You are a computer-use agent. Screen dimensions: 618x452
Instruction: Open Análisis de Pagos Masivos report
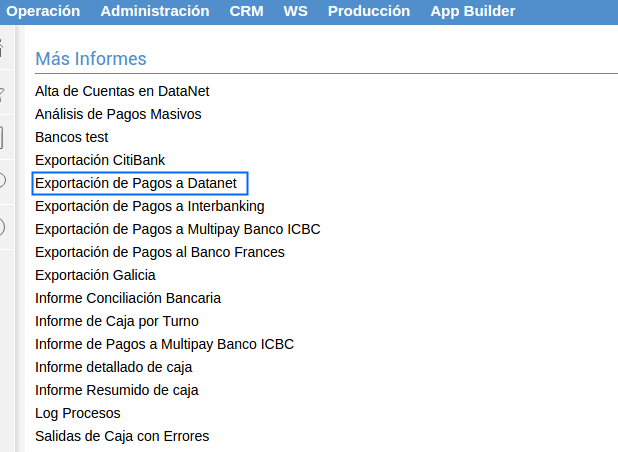[x=118, y=114]
